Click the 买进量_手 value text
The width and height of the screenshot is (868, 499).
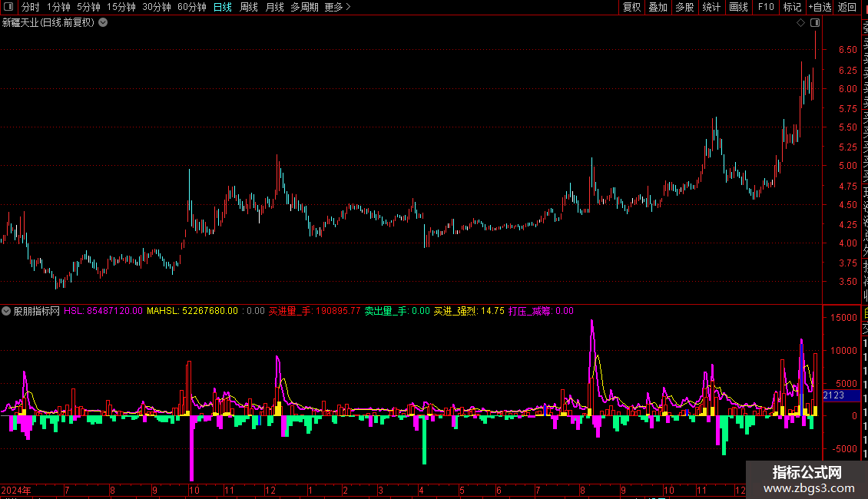314,311
